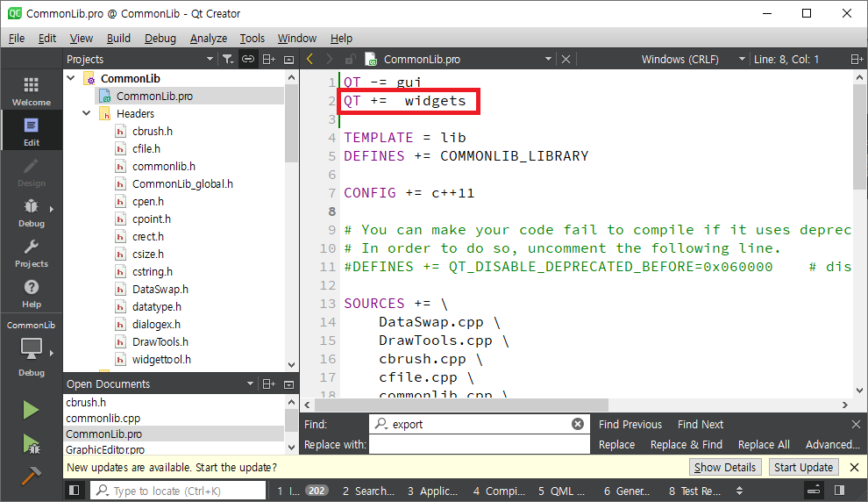Collapse the Headers folder
This screenshot has width=868, height=502.
[x=86, y=113]
